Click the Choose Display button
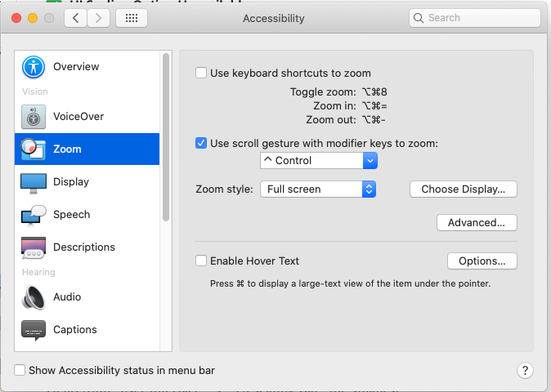Viewport: 551px width, 392px height. pyautogui.click(x=464, y=189)
